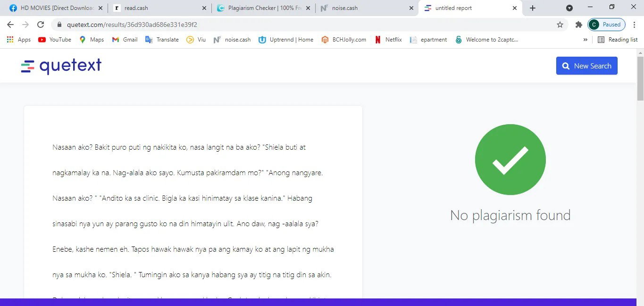Open the Gmail bookmark
The image size is (644, 306).
click(x=125, y=40)
